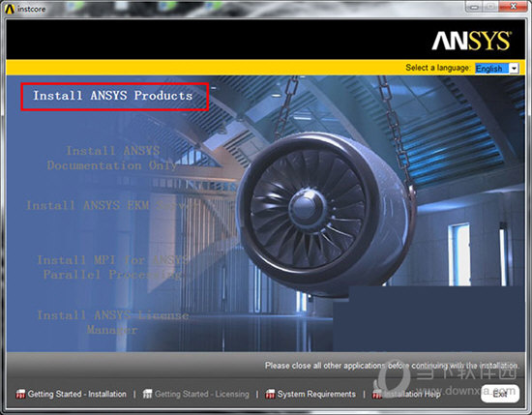This screenshot has height=415, width=532.
Task: Close the instcore window
Action: tap(514, 6)
